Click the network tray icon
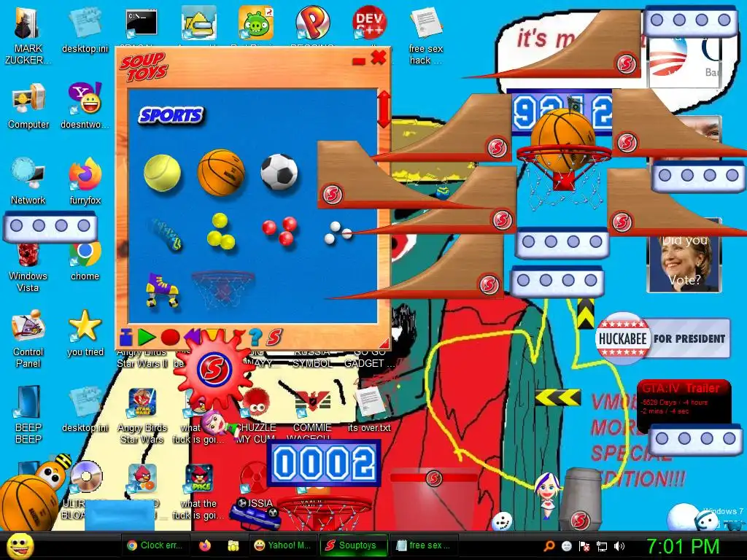The width and height of the screenshot is (747, 560). pos(602,546)
